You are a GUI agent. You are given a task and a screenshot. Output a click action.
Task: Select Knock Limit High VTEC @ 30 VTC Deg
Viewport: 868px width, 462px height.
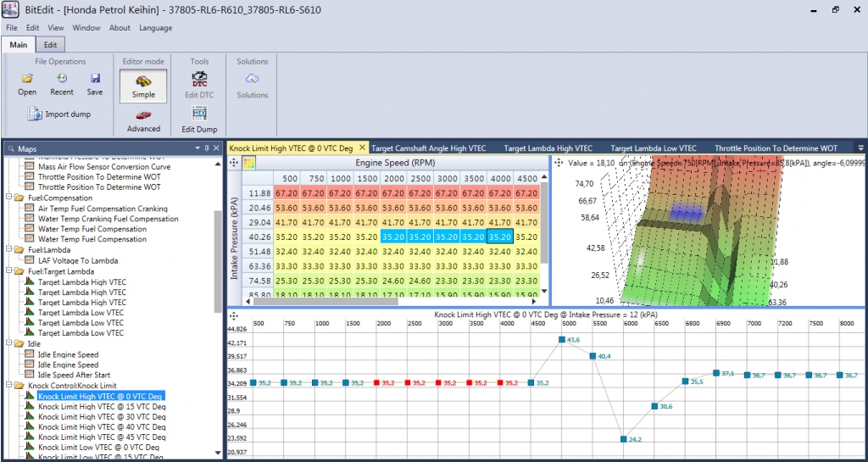tap(102, 416)
